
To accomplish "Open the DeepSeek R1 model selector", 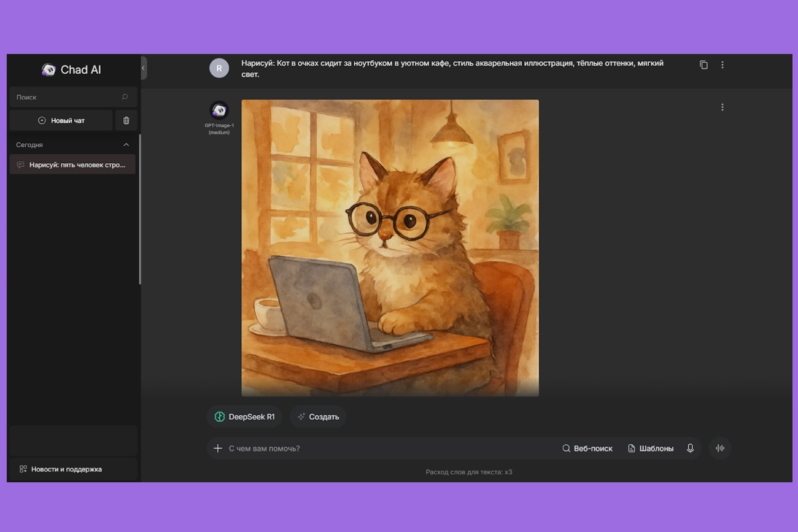I will (244, 417).
